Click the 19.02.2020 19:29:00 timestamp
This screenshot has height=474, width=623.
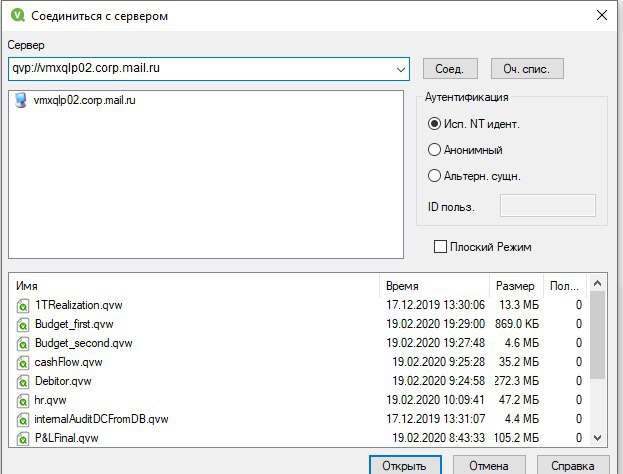[435, 324]
